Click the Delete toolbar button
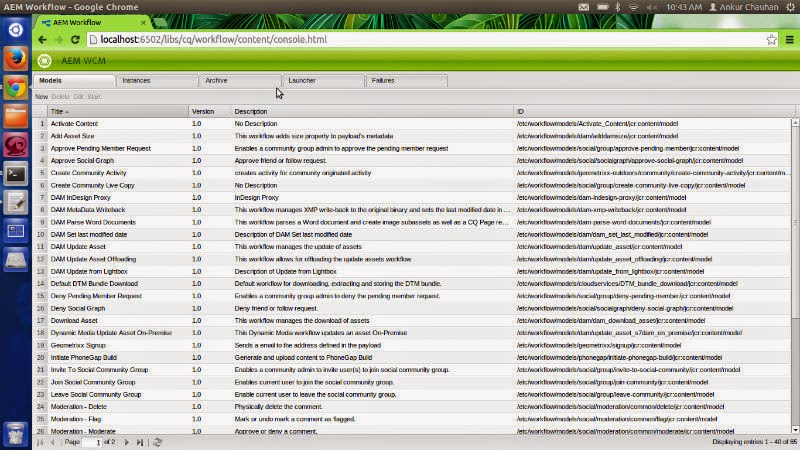This screenshot has width=800, height=450. [60, 96]
